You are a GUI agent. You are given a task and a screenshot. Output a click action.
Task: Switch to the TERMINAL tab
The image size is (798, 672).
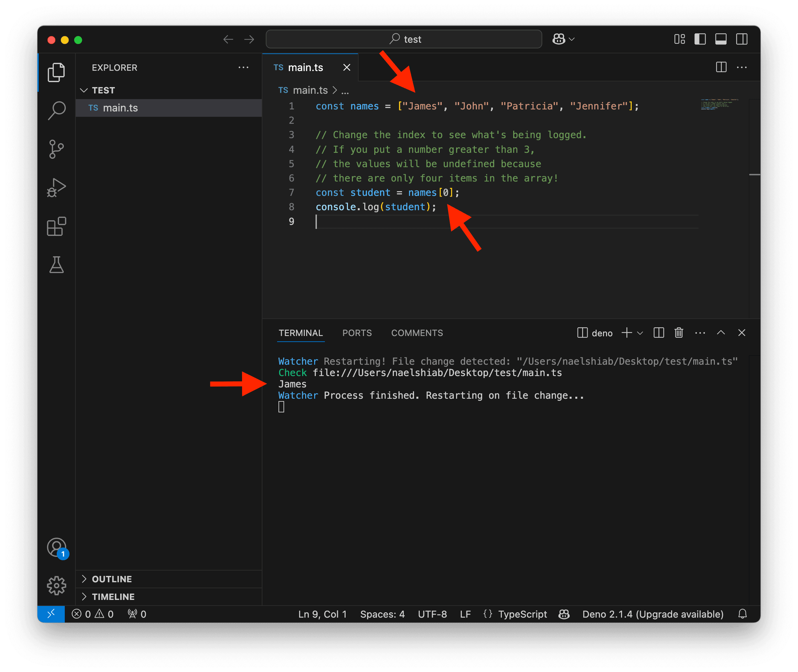[301, 333]
